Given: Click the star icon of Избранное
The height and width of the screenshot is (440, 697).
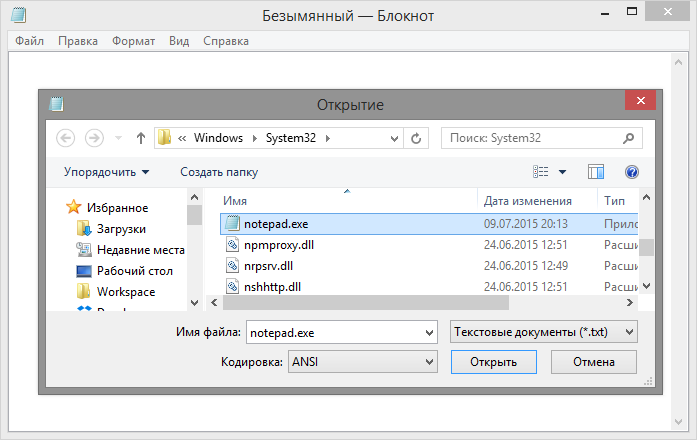Looking at the screenshot, I should 73,207.
